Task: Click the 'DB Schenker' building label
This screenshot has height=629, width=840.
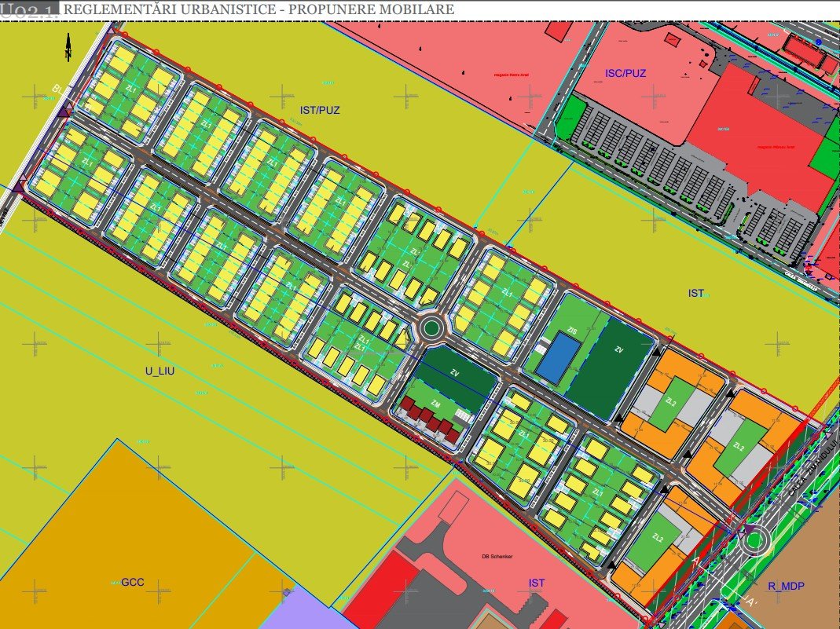Action: tap(497, 557)
